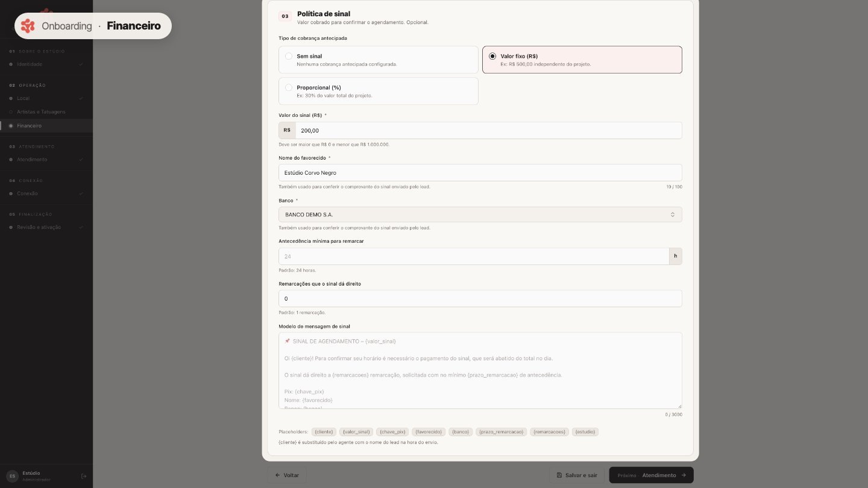The image size is (868, 488).
Task: Open the Artistas e Tatuagens step
Action: coord(46,112)
